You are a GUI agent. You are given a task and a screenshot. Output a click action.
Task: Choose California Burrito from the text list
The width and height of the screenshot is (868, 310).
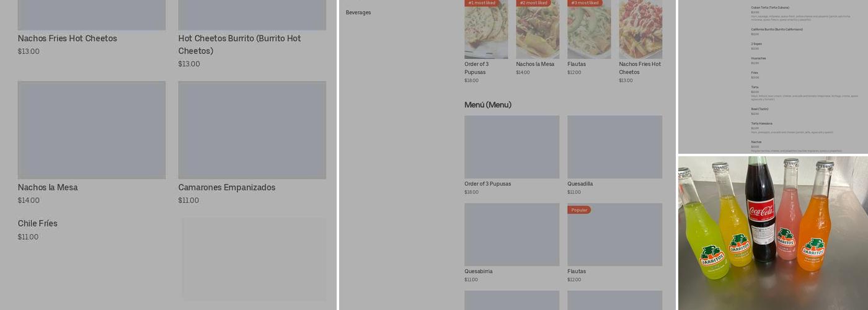click(777, 29)
